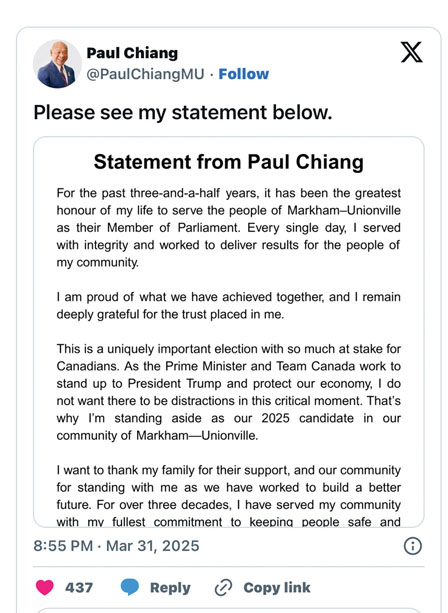Open the 8:55 PM Mar 31, 2025 timestamp
The image size is (448, 613).
(x=116, y=546)
